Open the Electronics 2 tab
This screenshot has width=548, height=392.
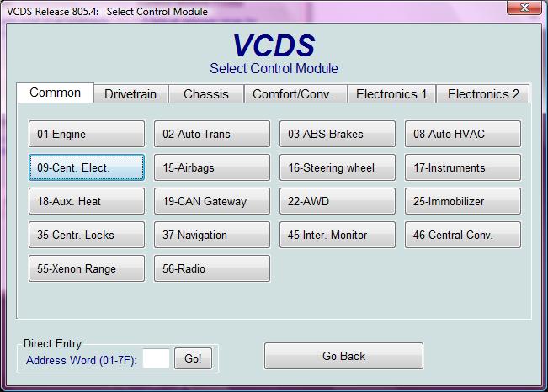483,94
